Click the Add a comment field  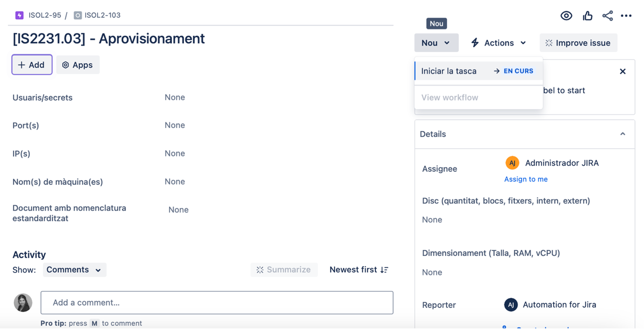click(217, 302)
